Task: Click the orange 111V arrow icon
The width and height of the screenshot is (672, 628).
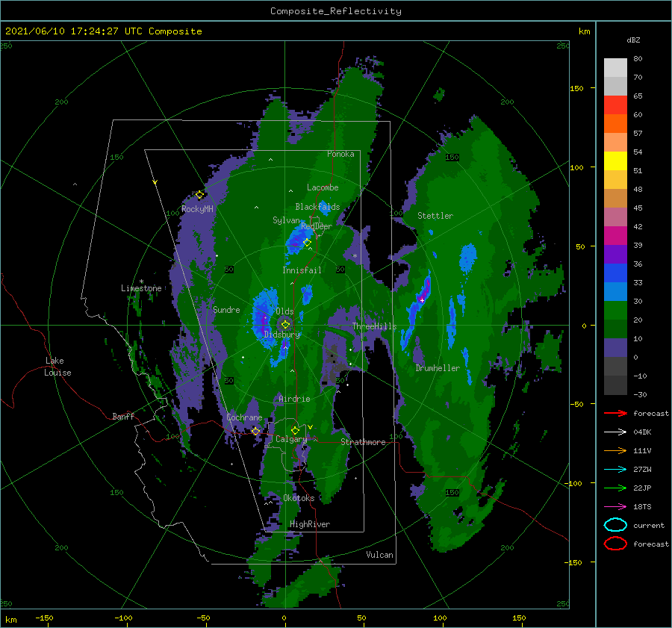Action: coord(615,450)
